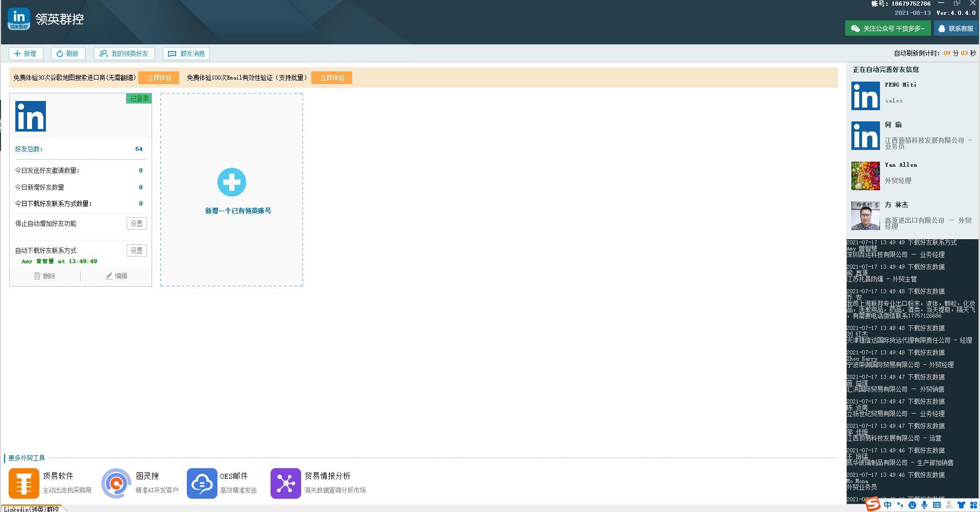Screen dimensions: 980x512
Task: Select the PENG Miti friend name
Action: [900, 85]
